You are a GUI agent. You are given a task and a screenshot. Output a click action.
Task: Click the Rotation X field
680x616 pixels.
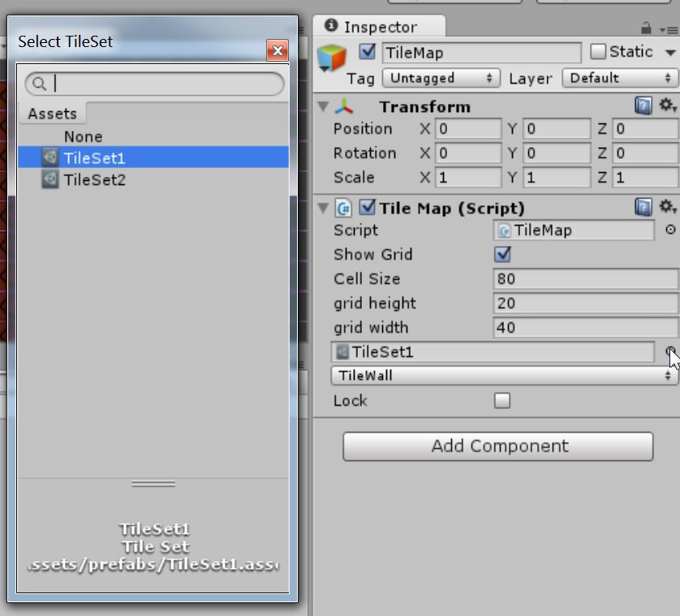point(468,153)
